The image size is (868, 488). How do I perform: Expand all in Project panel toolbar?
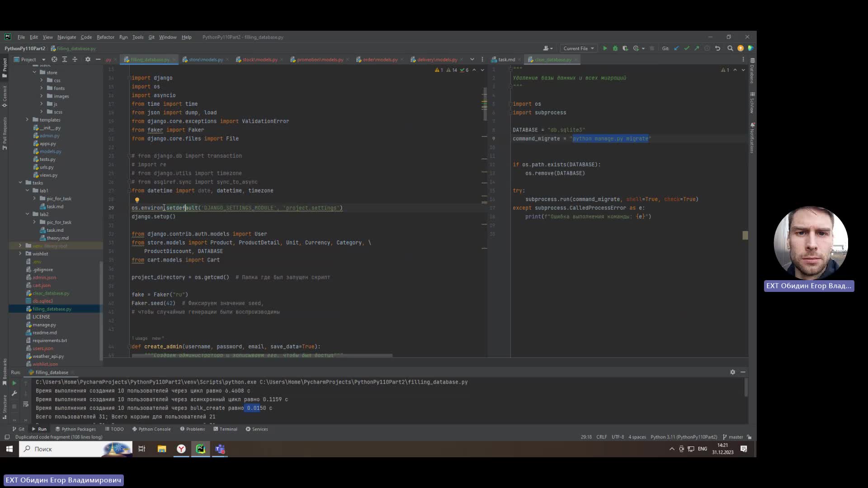(65, 59)
